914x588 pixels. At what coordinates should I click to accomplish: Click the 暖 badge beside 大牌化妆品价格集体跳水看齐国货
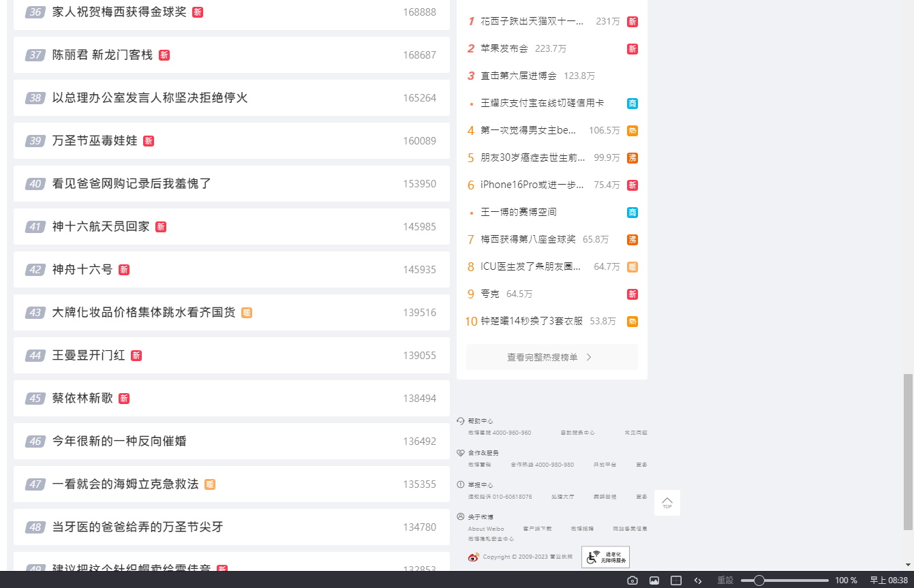coord(247,313)
